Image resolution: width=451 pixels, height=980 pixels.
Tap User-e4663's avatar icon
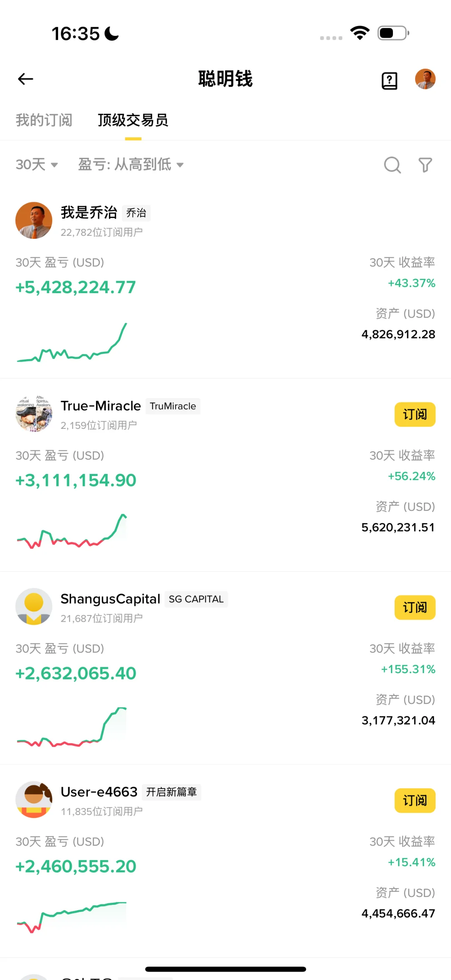(34, 799)
